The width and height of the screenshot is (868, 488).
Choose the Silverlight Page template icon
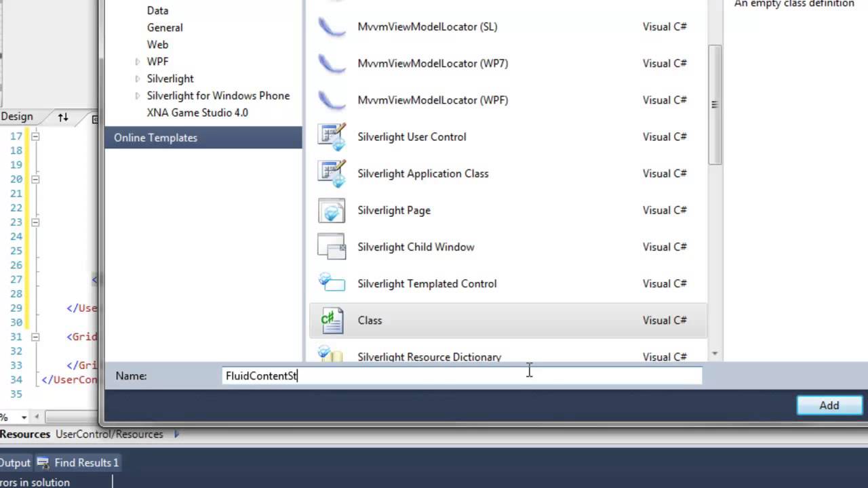point(332,210)
